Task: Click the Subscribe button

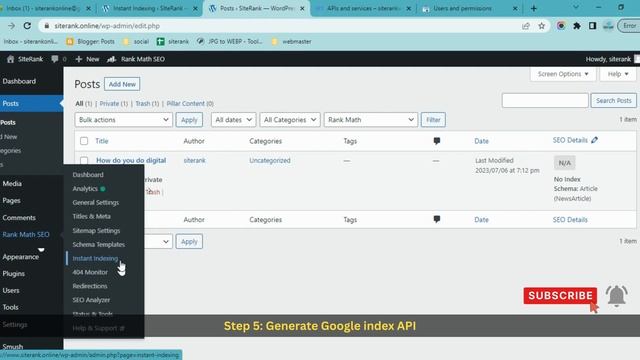Action: click(560, 296)
